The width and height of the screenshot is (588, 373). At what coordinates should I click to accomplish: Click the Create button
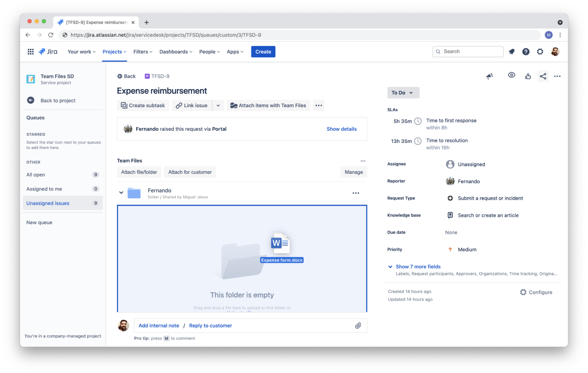(263, 52)
